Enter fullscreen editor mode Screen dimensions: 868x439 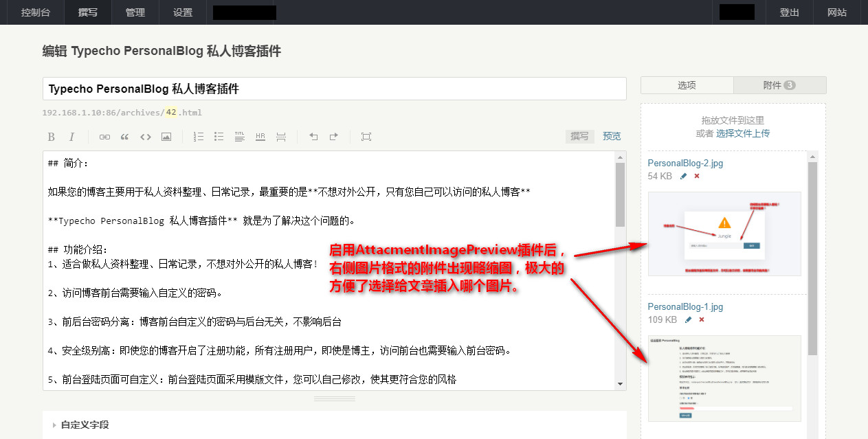click(366, 137)
